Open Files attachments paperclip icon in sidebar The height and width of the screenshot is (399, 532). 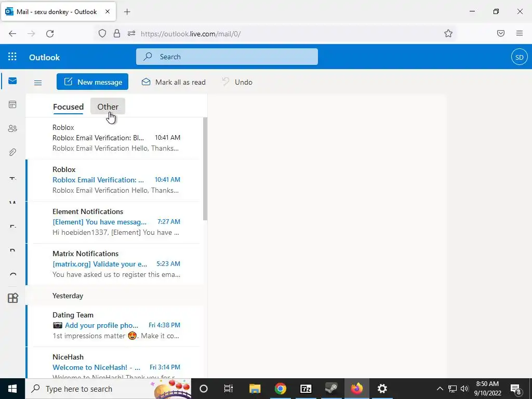[12, 152]
